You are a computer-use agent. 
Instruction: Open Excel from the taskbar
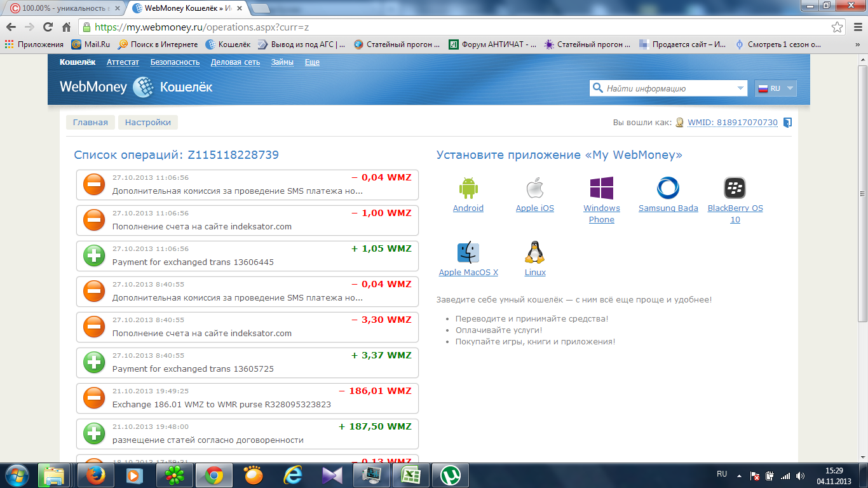point(411,475)
